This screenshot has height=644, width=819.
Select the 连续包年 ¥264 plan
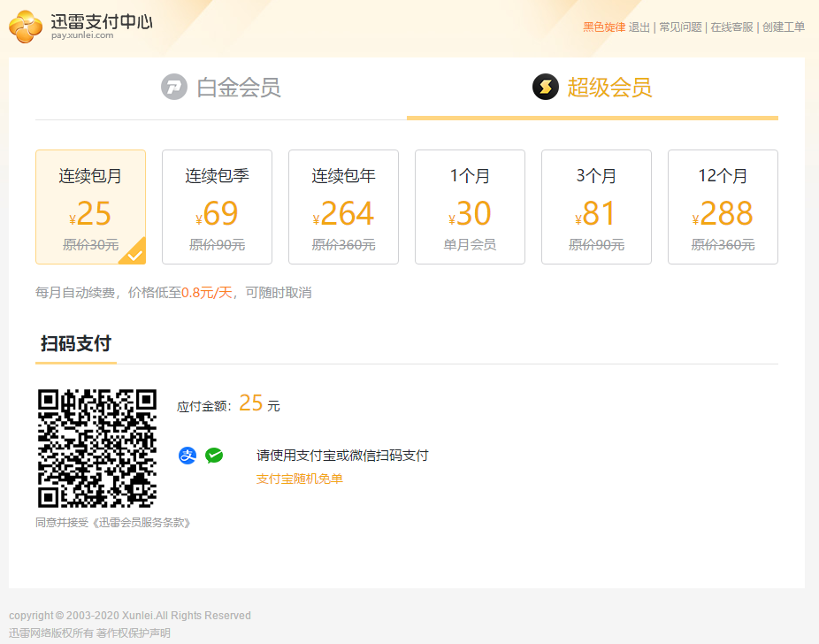tap(344, 207)
